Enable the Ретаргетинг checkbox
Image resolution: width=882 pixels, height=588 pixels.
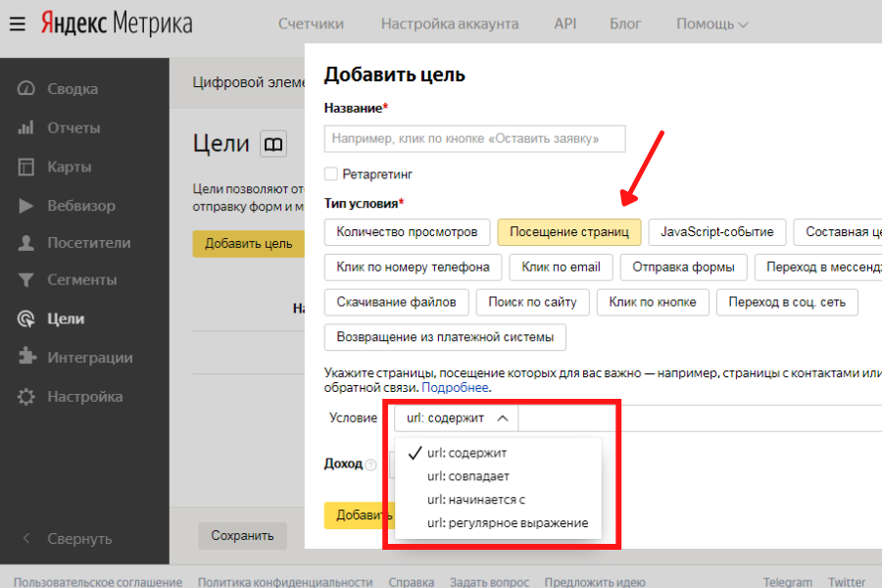click(331, 174)
